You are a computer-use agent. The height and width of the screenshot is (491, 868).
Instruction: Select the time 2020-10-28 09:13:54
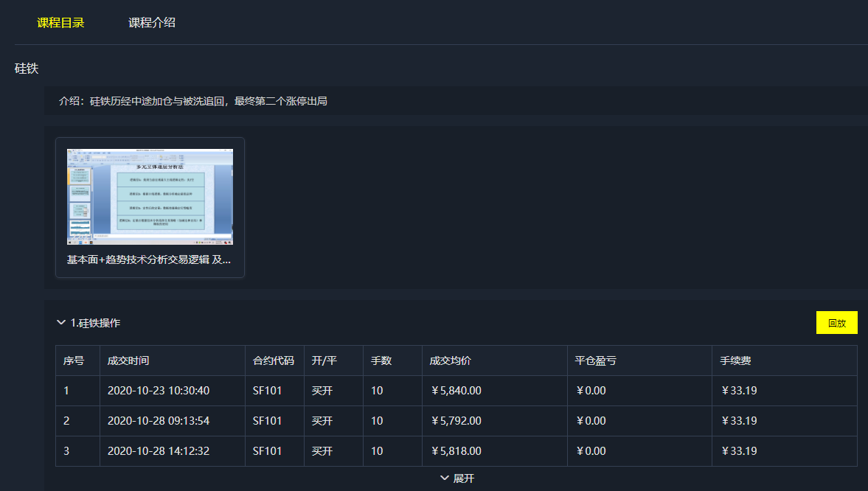(159, 421)
